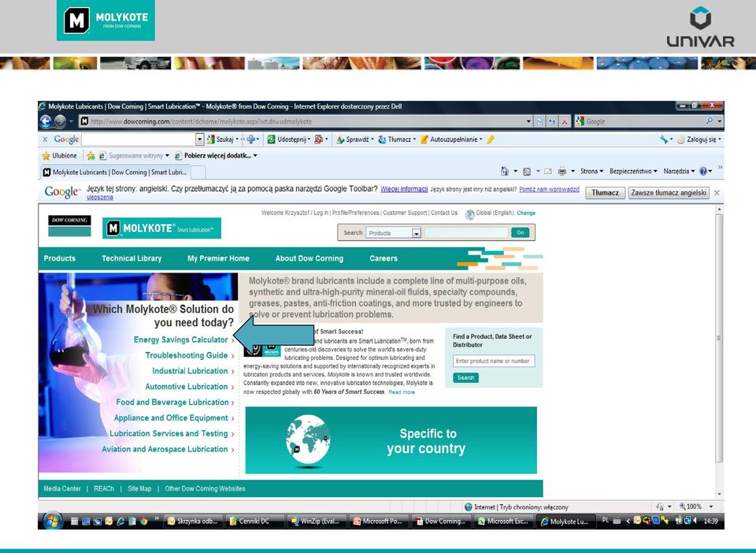Click the RSS feeds icon in the command bar
This screenshot has width=756, height=553.
[527, 171]
